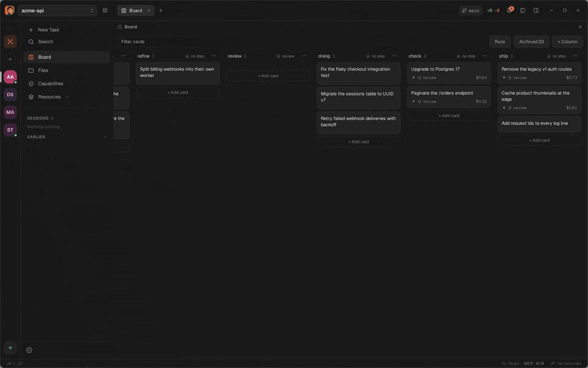Open card Upgrade to Postgres 17
588x368 pixels.
pyautogui.click(x=449, y=73)
